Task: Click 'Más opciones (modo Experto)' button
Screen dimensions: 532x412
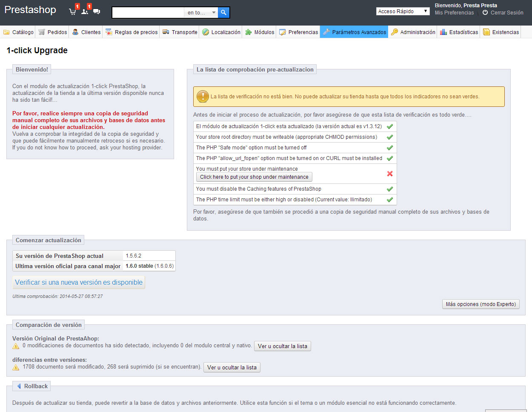Action: 481,304
